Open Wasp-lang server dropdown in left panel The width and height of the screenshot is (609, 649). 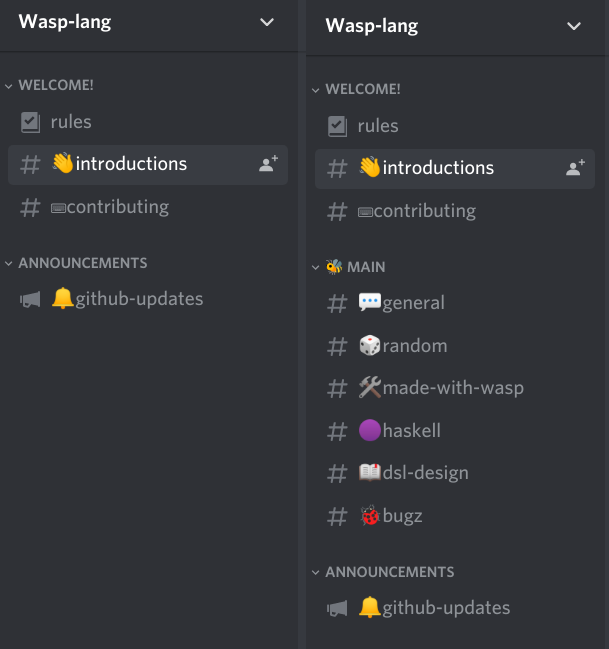coord(266,23)
